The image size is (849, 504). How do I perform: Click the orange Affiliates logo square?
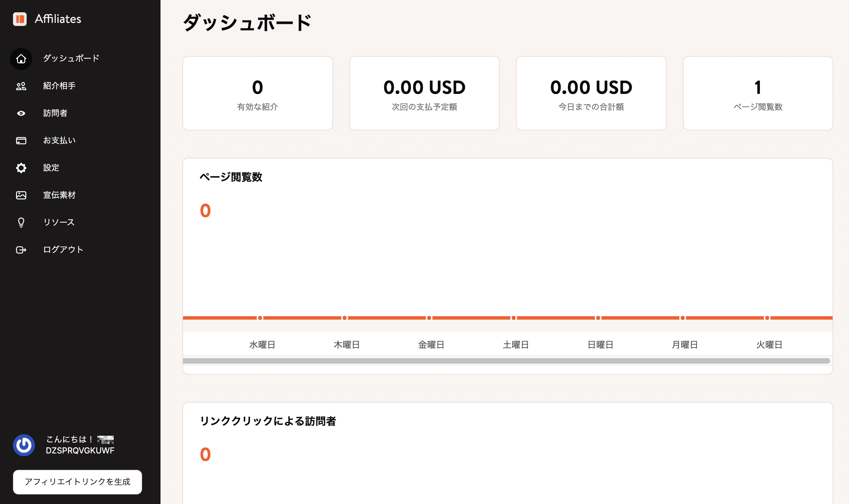tap(20, 19)
